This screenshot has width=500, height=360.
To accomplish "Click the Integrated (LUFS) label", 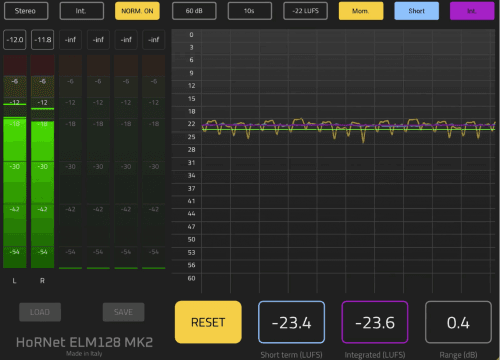I will click(x=375, y=355).
